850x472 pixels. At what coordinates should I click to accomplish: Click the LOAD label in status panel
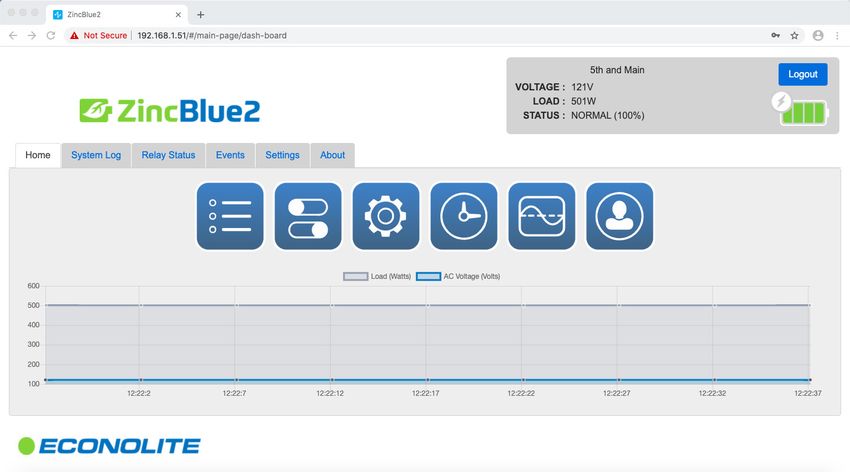[x=549, y=101]
